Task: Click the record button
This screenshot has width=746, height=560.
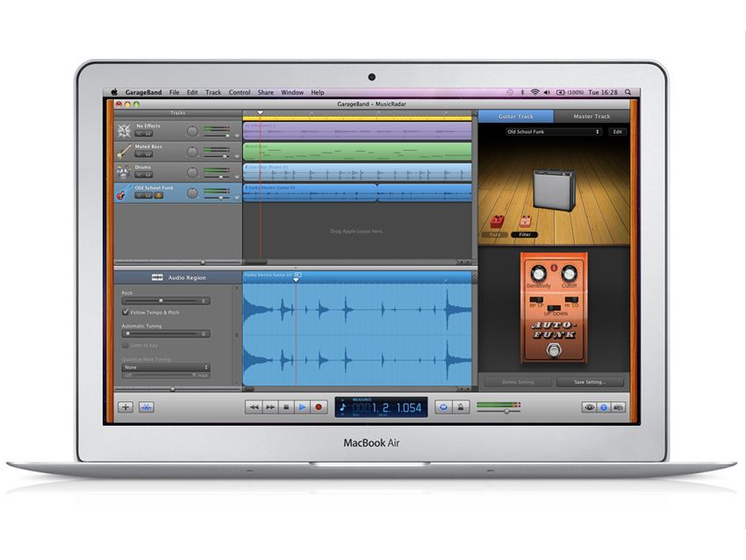Action: point(319,406)
